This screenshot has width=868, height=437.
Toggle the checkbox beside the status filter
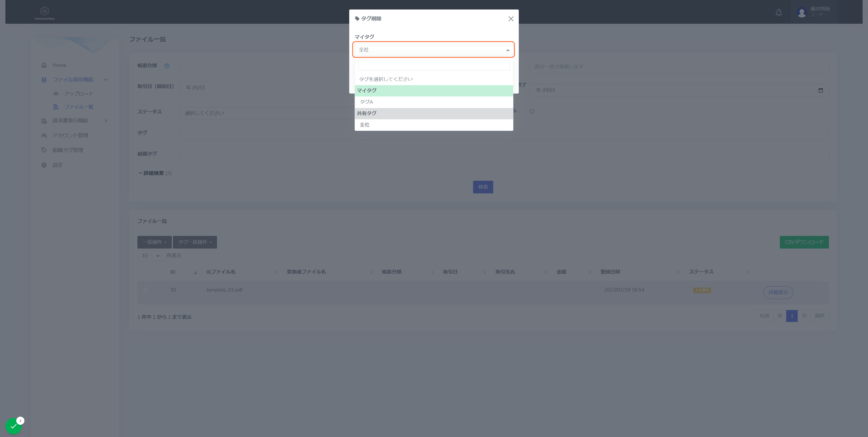coord(532,112)
